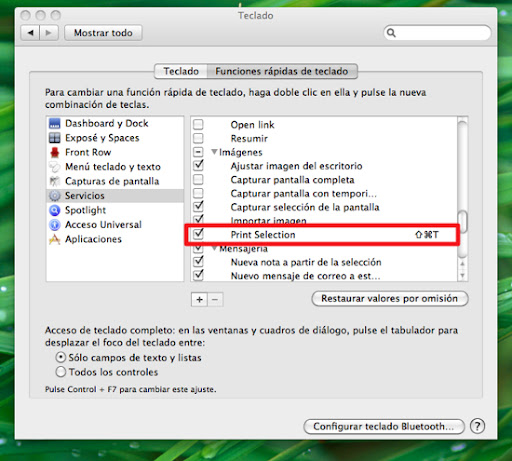
Task: Select the Capturas de pantalla label
Action: point(112,181)
